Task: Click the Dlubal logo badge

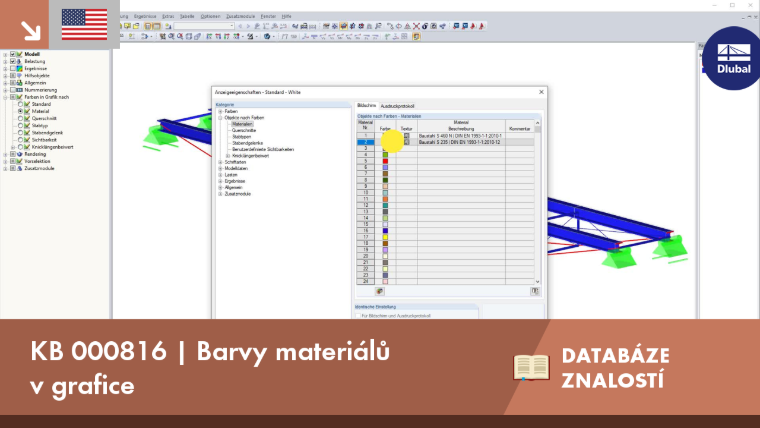Action: (733, 58)
